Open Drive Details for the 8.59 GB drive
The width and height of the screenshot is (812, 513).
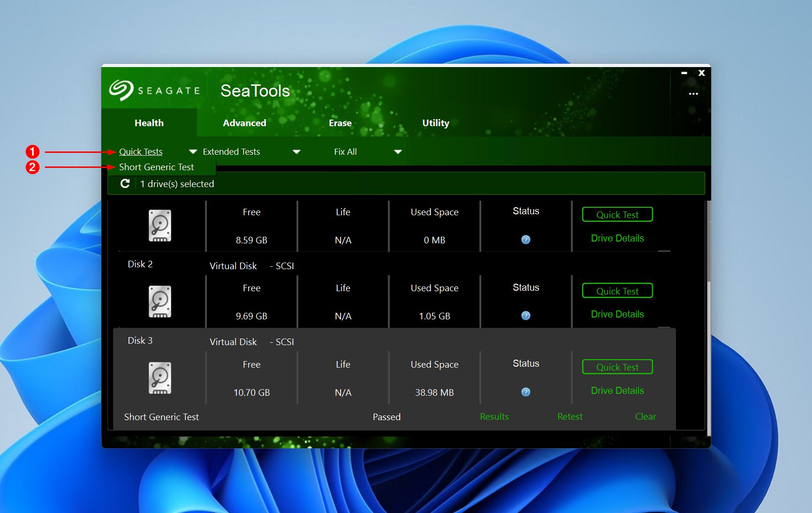pyautogui.click(x=617, y=238)
